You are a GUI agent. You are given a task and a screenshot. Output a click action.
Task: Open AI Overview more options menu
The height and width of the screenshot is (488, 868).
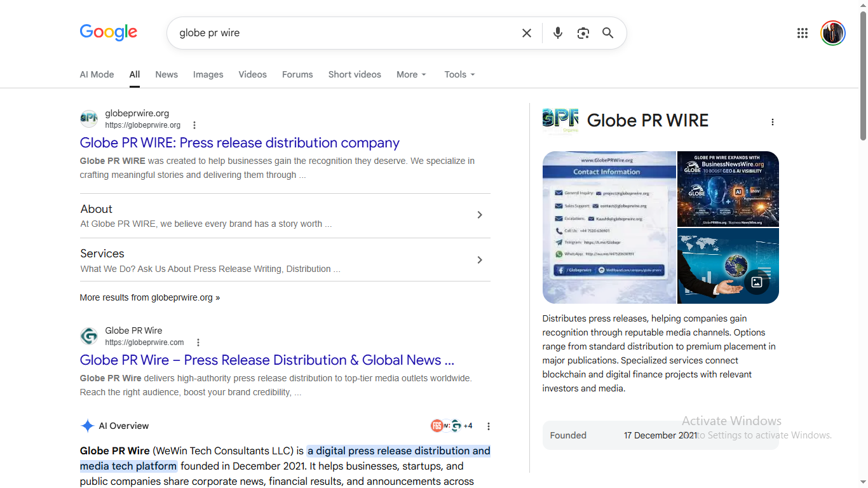(489, 426)
